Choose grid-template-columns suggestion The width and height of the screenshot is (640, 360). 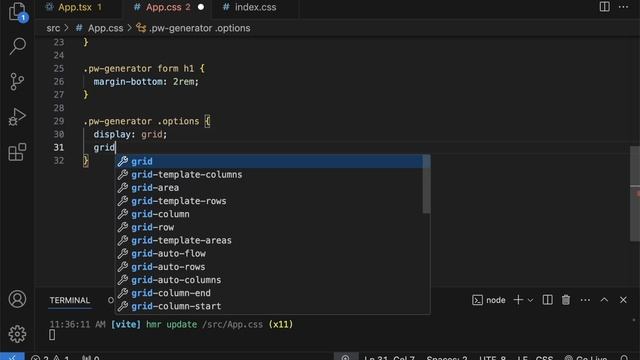point(269,175)
